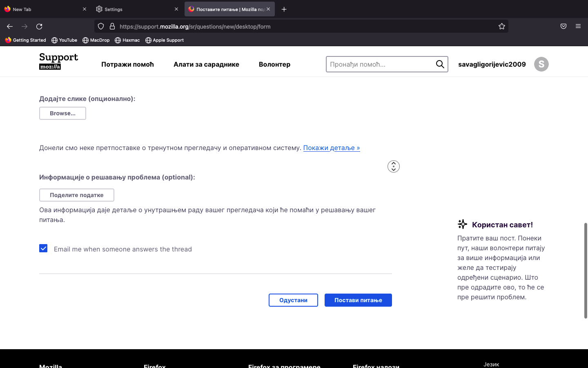This screenshot has width=588, height=368.
Task: Click the Пронађи помоћ search field
Action: click(380, 64)
